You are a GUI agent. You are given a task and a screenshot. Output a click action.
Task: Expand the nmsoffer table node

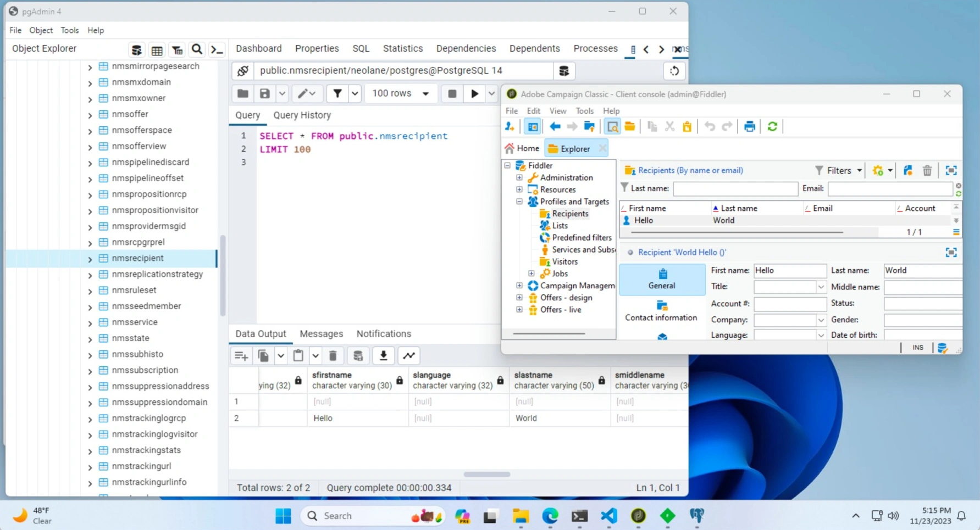(x=90, y=115)
